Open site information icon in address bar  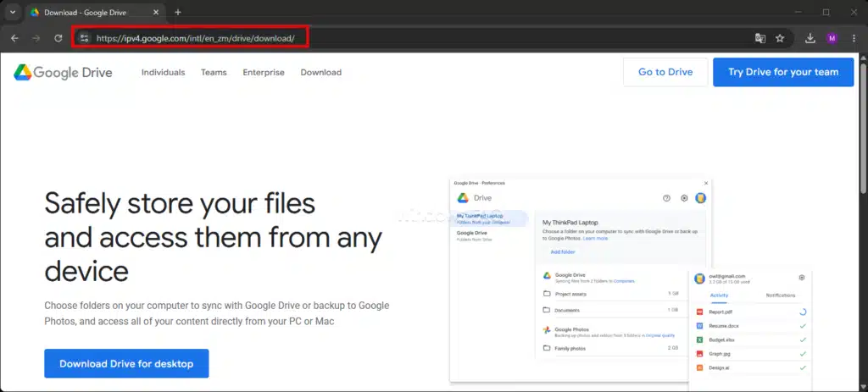pos(84,38)
